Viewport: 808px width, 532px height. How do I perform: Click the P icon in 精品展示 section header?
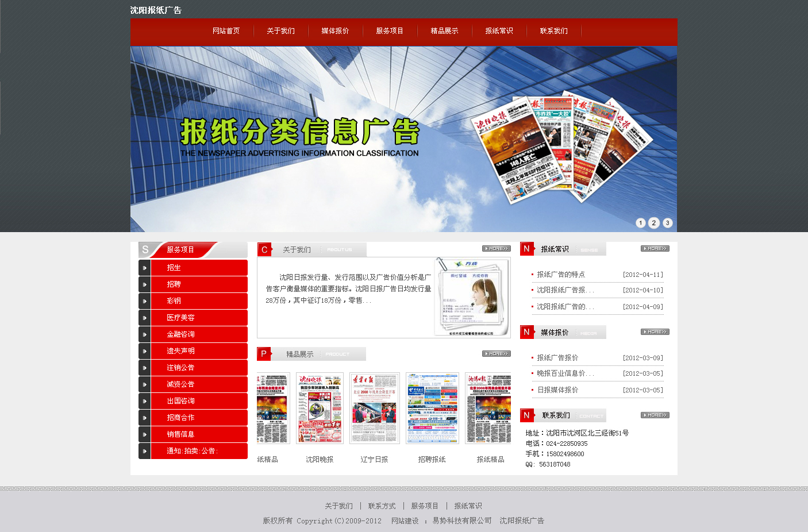pos(263,353)
